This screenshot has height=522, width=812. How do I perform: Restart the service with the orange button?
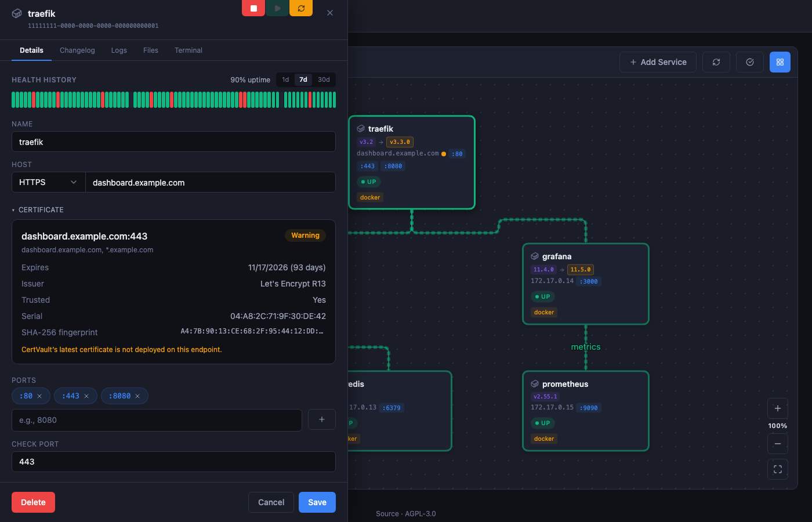click(301, 8)
